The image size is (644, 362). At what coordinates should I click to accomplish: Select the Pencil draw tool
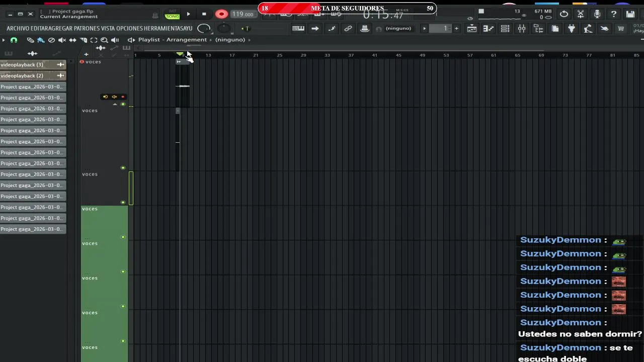click(30, 40)
